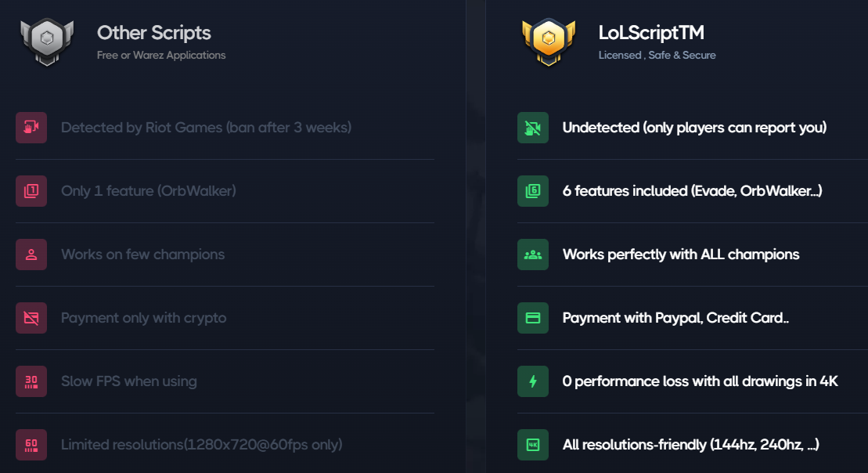This screenshot has height=473, width=868.
Task: Select the green lightning bolt icon
Action: click(533, 381)
